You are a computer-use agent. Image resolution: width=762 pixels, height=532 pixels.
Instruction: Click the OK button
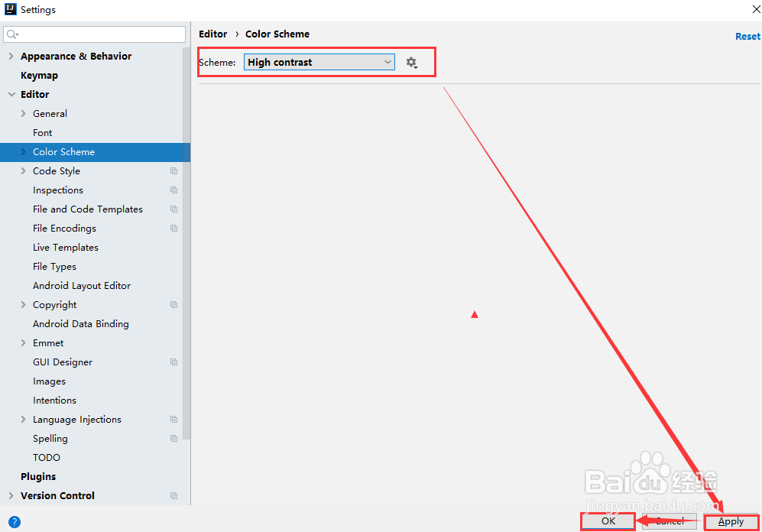(x=608, y=521)
